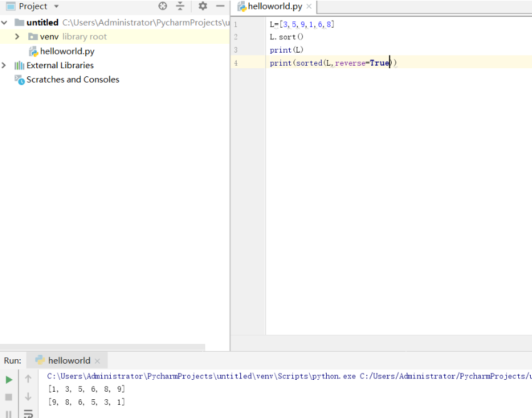The image size is (532, 418).
Task: Click the up arrow in Run toolbar
Action: (28, 379)
